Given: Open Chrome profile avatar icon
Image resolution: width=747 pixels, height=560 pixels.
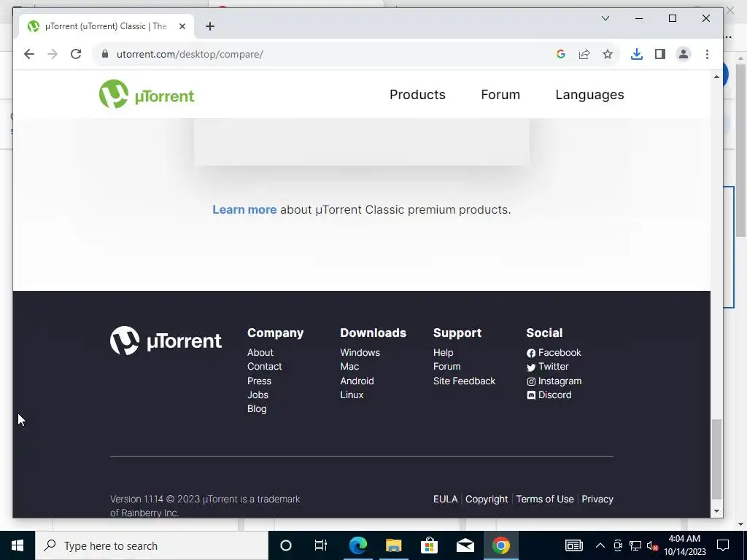Looking at the screenshot, I should 683,54.
